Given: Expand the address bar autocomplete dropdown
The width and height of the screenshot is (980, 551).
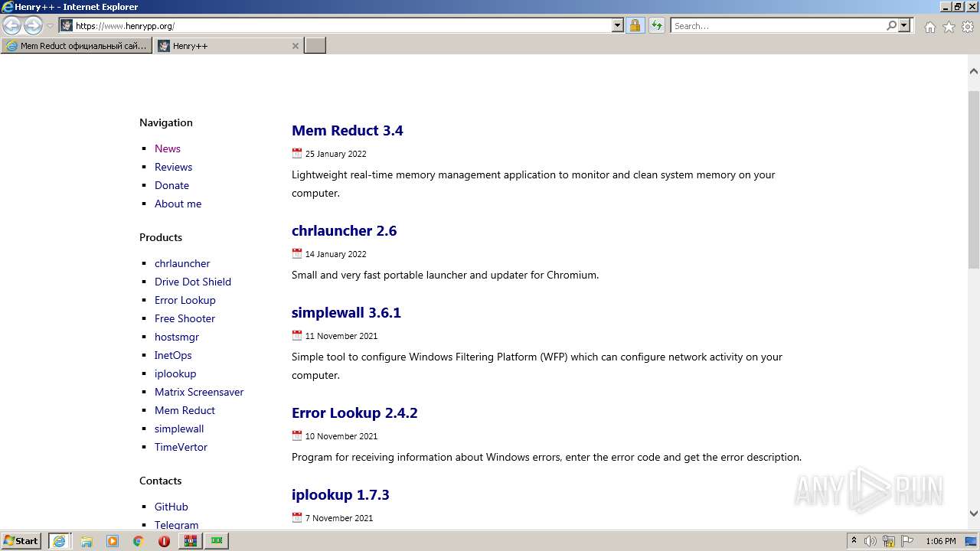Looking at the screenshot, I should [618, 25].
